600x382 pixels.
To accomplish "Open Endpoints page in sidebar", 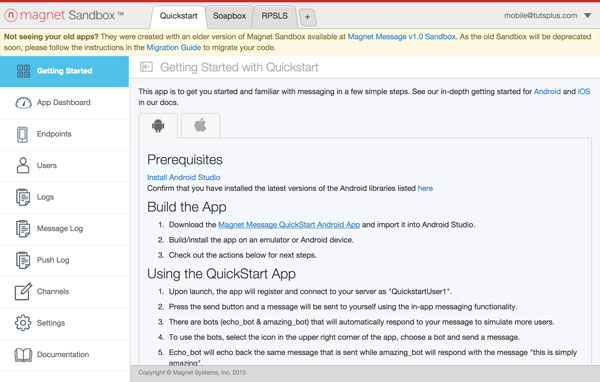I will click(64, 134).
